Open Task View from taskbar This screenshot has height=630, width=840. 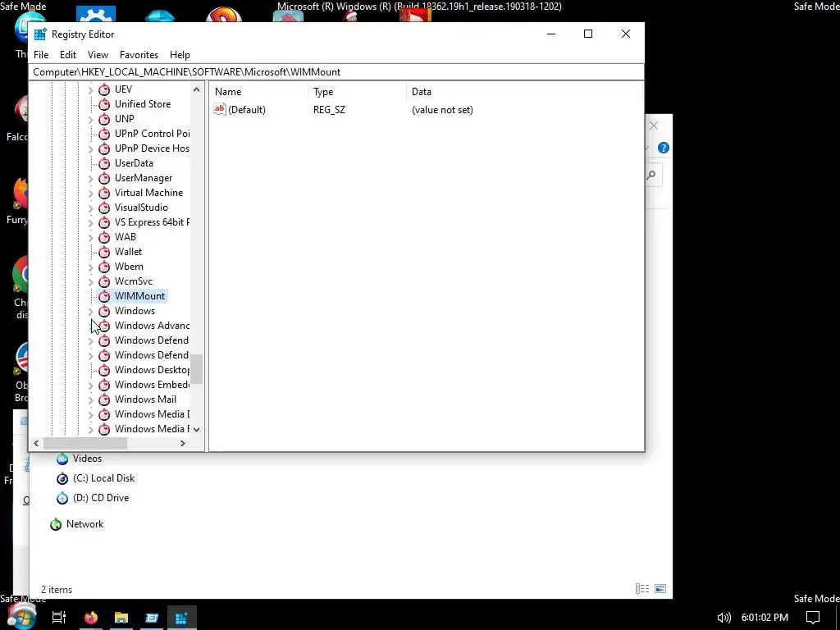[x=59, y=618]
